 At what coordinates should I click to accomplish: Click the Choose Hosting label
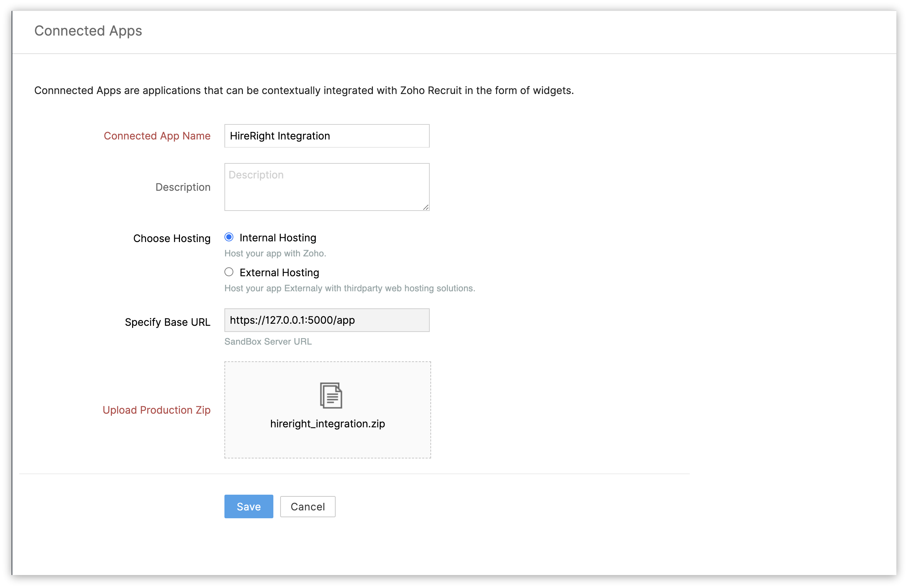tap(172, 238)
